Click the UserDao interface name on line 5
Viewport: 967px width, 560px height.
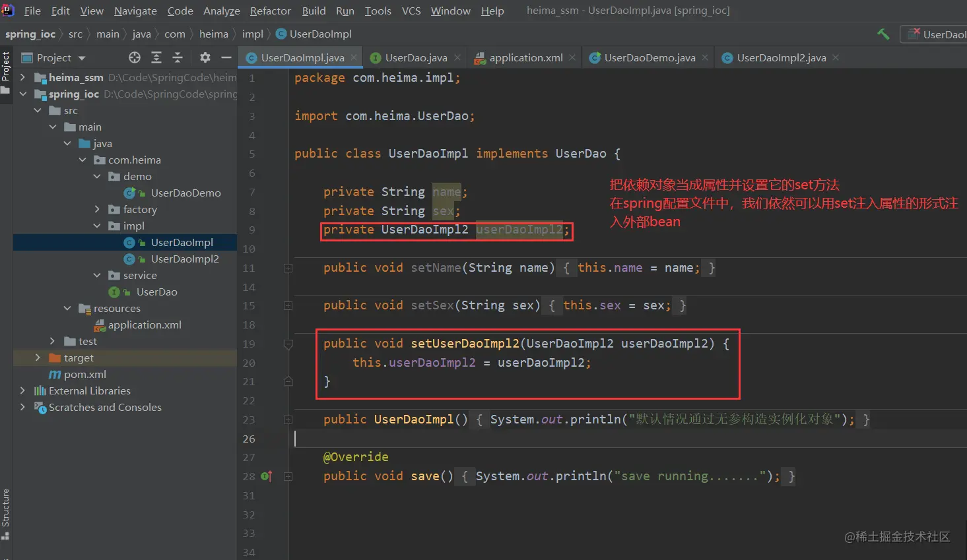tap(581, 154)
